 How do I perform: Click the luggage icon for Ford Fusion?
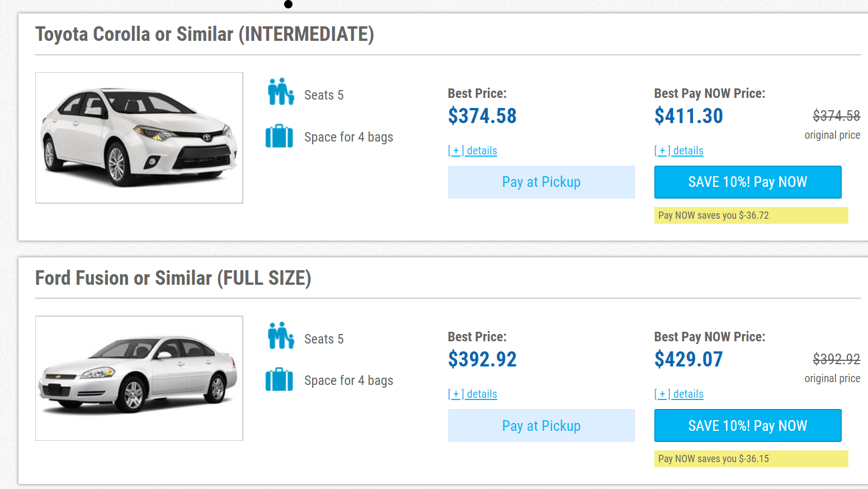[x=279, y=380]
